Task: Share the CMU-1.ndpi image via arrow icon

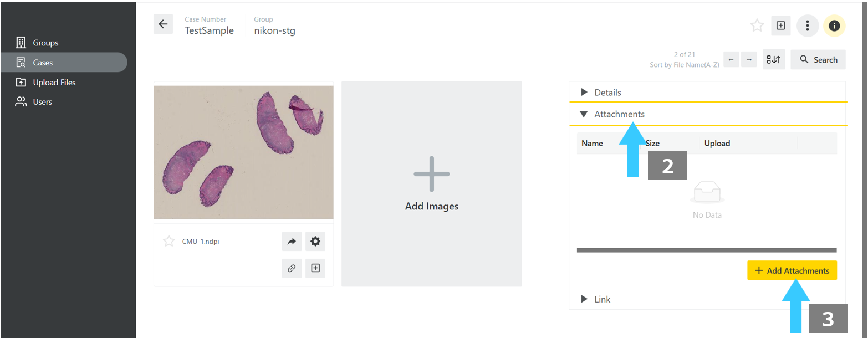Action: click(x=292, y=241)
